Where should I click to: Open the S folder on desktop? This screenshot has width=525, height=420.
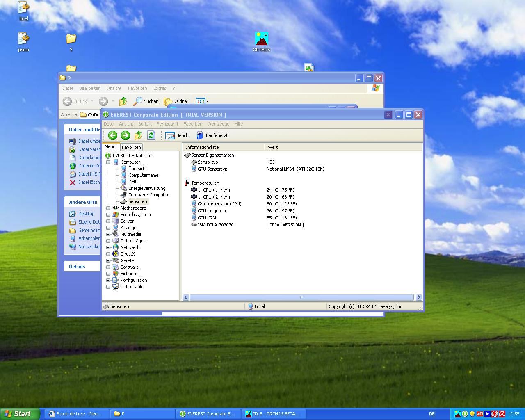(x=71, y=43)
